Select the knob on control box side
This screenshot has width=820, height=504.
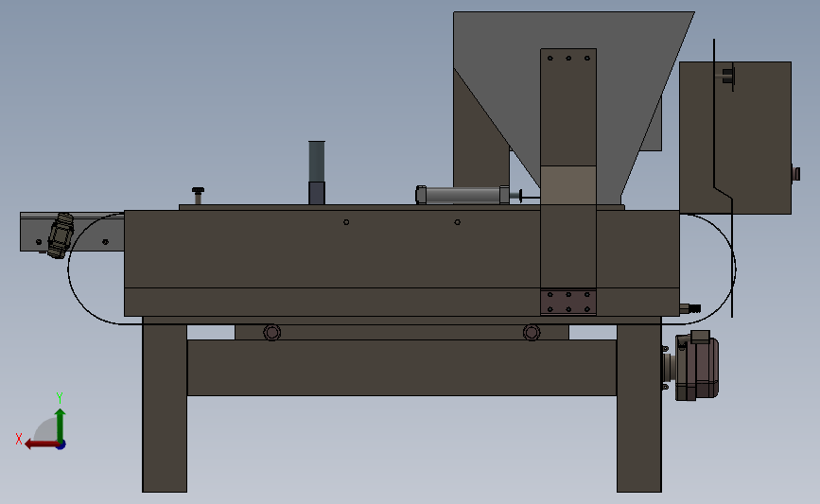[795, 174]
